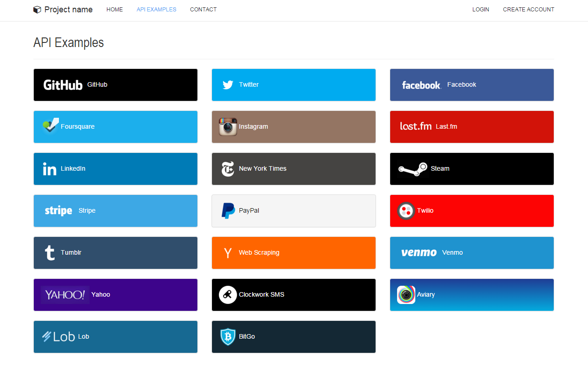Click the 'Twilio' text label

[425, 210]
